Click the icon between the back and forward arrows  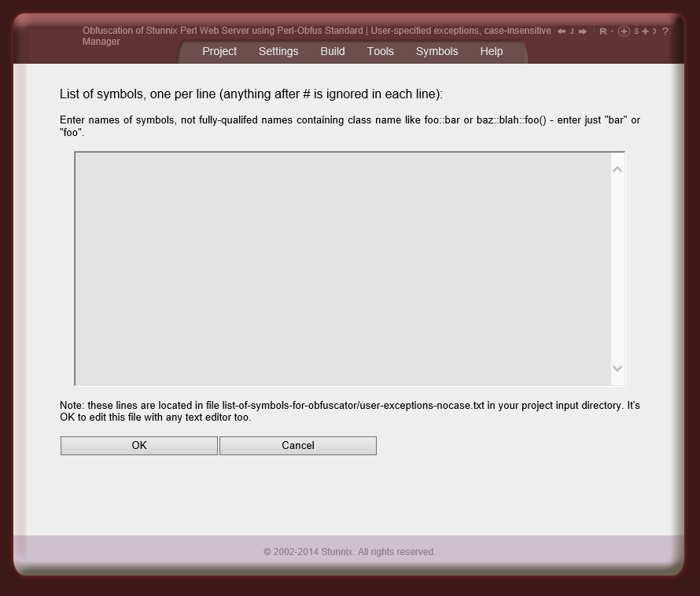point(572,31)
